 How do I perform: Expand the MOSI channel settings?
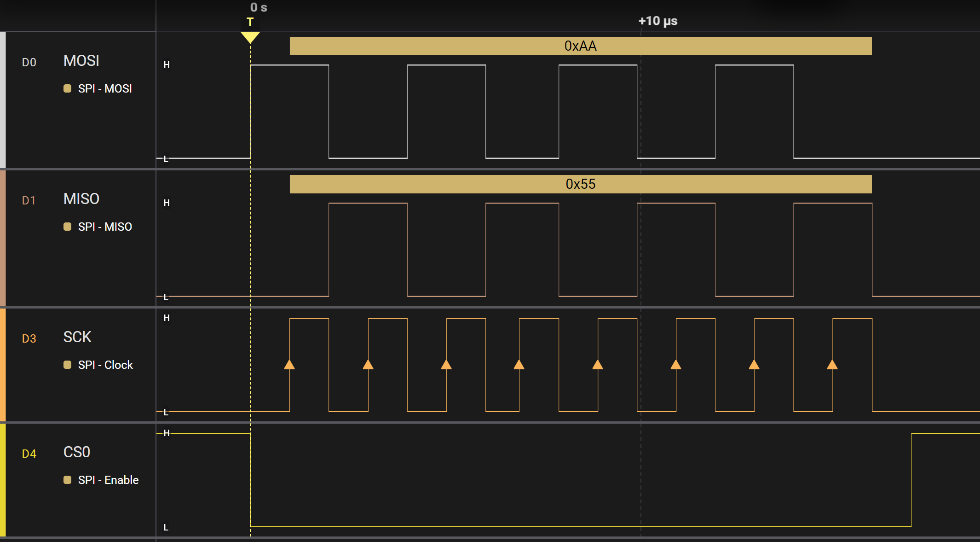coord(81,60)
